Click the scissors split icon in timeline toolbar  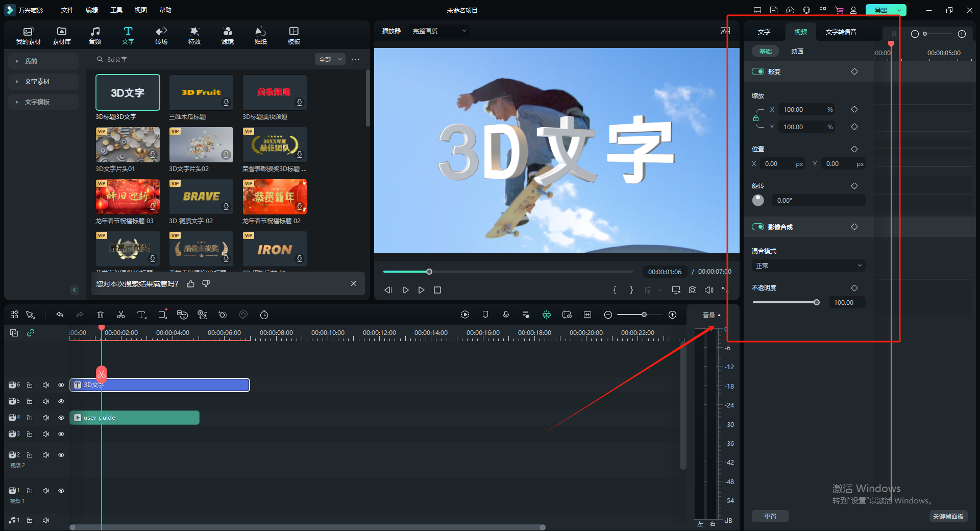pyautogui.click(x=121, y=315)
